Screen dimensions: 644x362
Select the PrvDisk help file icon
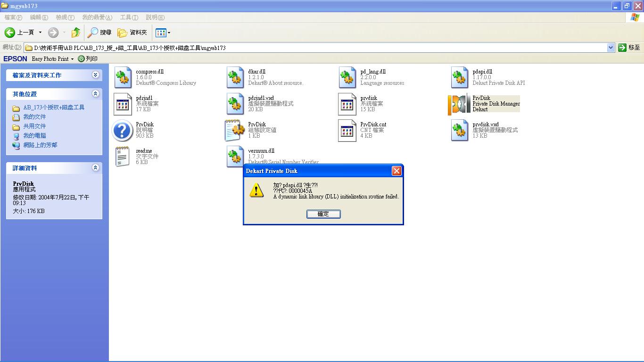coord(122,131)
